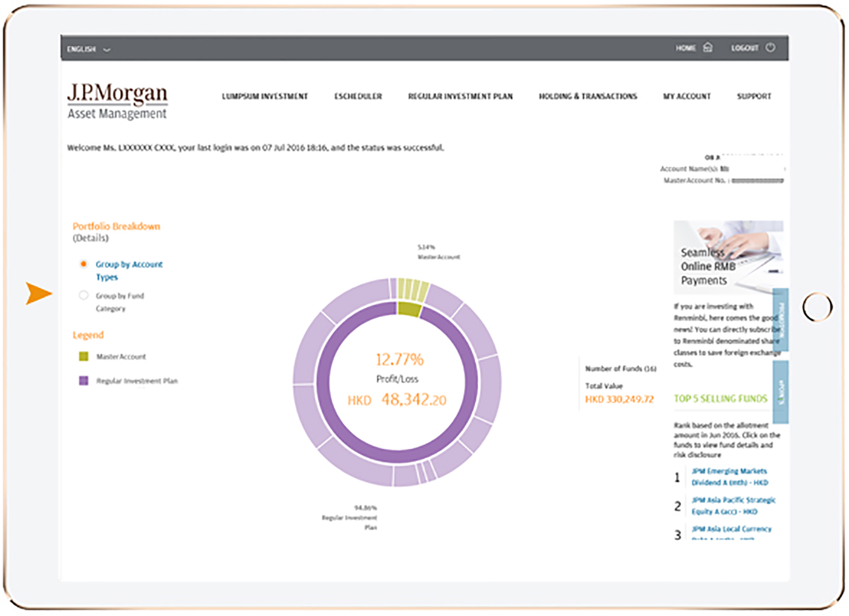Viewport: 849px width, 616px height.
Task: Open JPM Asia Pacific Strategic Equity link
Action: click(733, 506)
